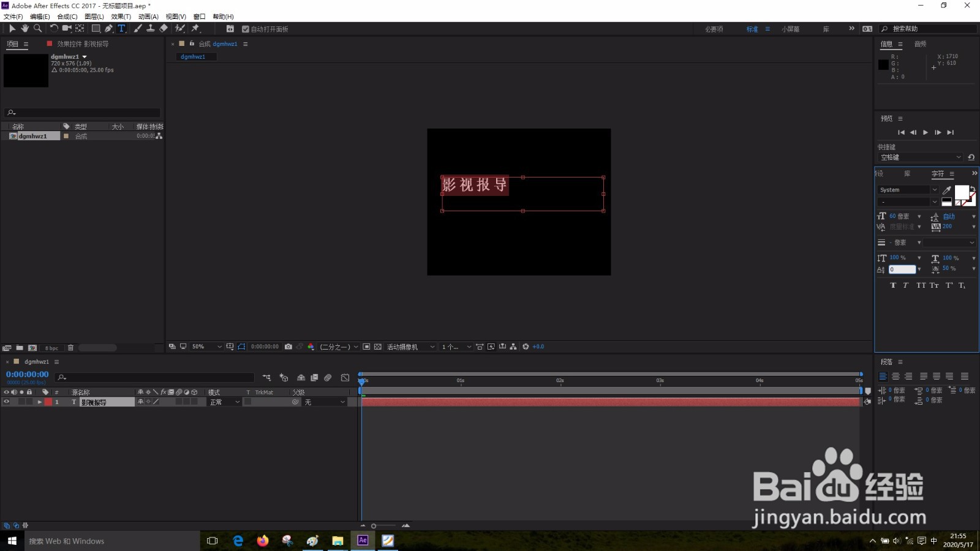This screenshot has height=551, width=980.
Task: Open the composition mini-flowchart in timeline
Action: pyautogui.click(x=266, y=378)
